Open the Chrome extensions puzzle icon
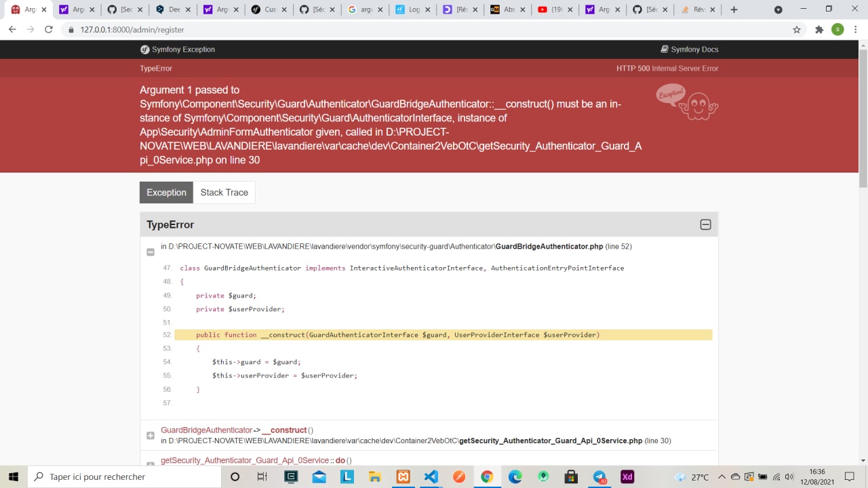Viewport: 868px width, 488px height. (819, 30)
